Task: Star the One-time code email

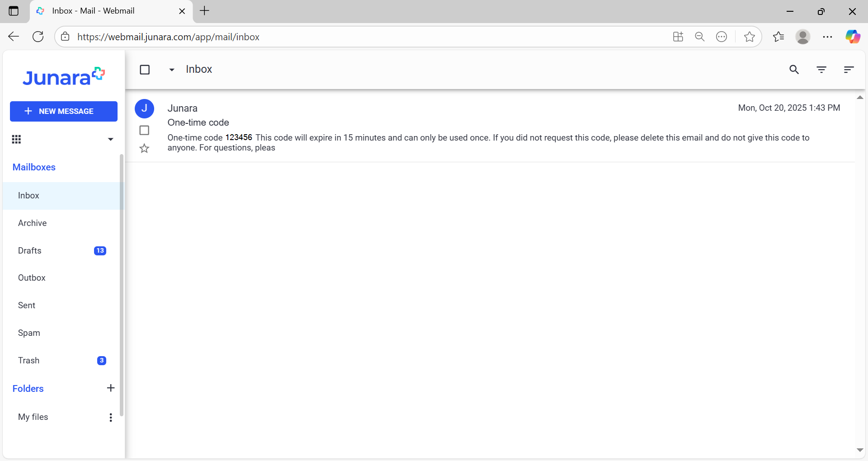Action: pyautogui.click(x=144, y=148)
